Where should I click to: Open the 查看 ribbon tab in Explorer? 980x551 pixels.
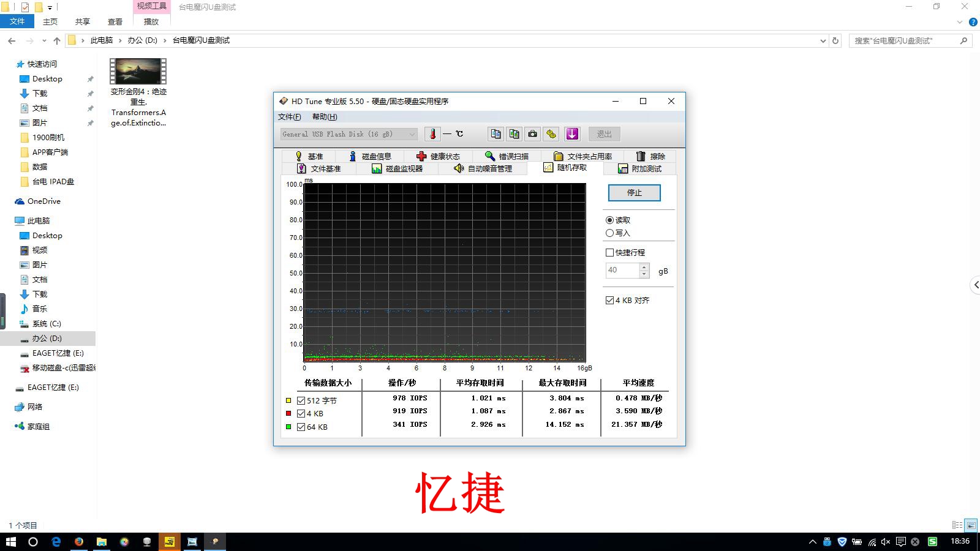coord(115,21)
